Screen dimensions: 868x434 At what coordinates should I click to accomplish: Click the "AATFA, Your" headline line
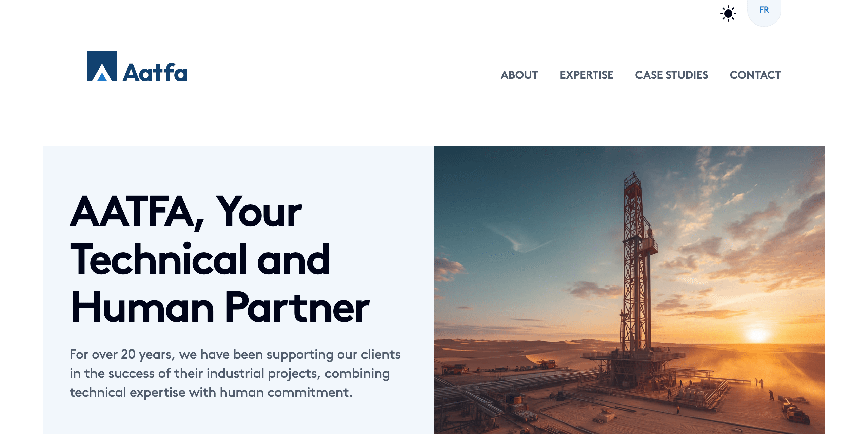tap(186, 212)
